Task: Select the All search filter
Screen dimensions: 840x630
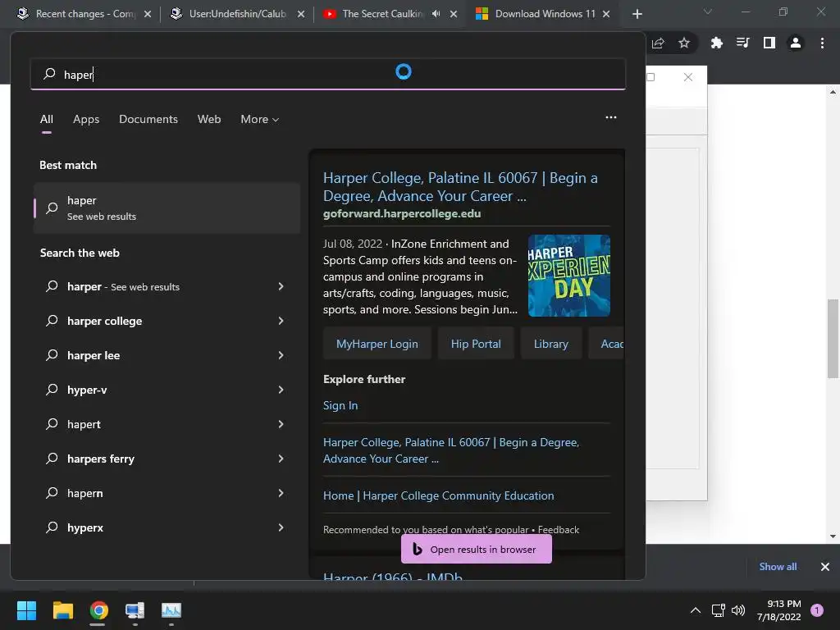Action: click(x=47, y=119)
